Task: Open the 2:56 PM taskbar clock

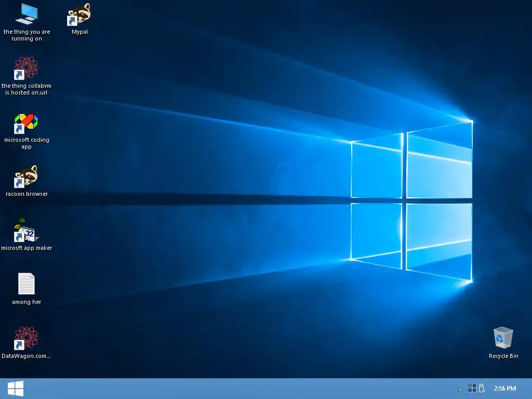Action: 505,388
